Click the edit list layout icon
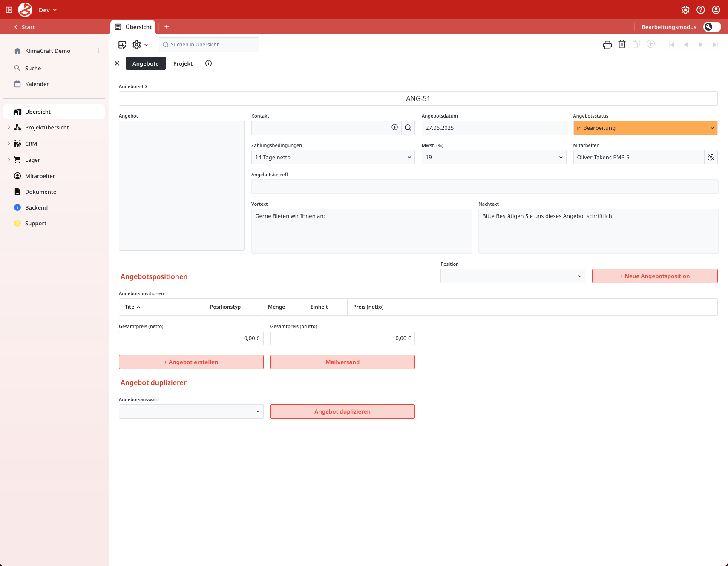728x566 pixels. (122, 45)
